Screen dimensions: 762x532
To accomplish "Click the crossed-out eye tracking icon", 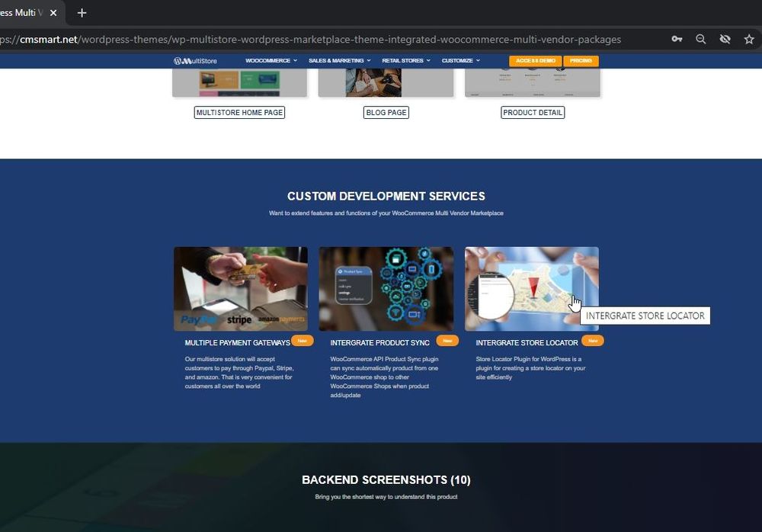I will pos(725,39).
